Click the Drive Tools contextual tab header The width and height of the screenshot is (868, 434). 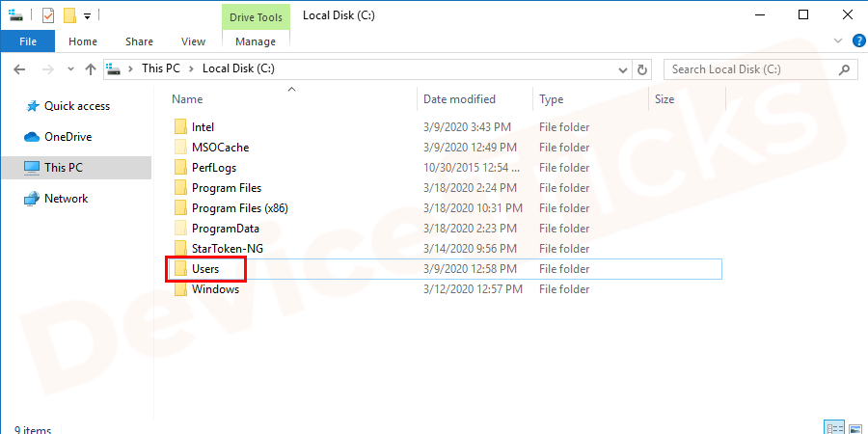click(x=256, y=17)
